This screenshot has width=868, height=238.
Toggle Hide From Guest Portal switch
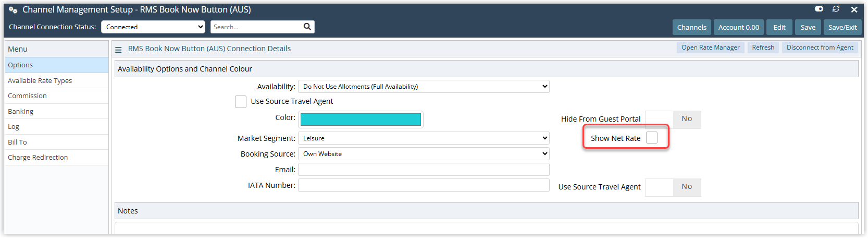pos(673,120)
